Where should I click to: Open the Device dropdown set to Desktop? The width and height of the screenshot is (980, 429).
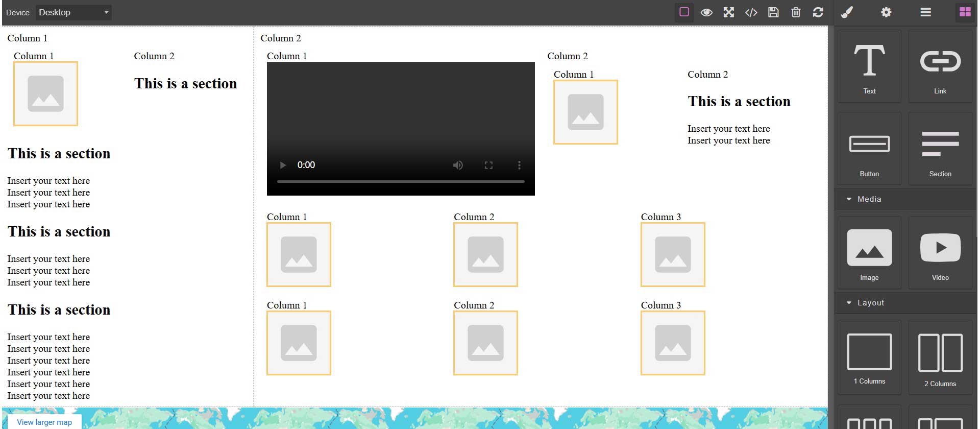point(73,12)
